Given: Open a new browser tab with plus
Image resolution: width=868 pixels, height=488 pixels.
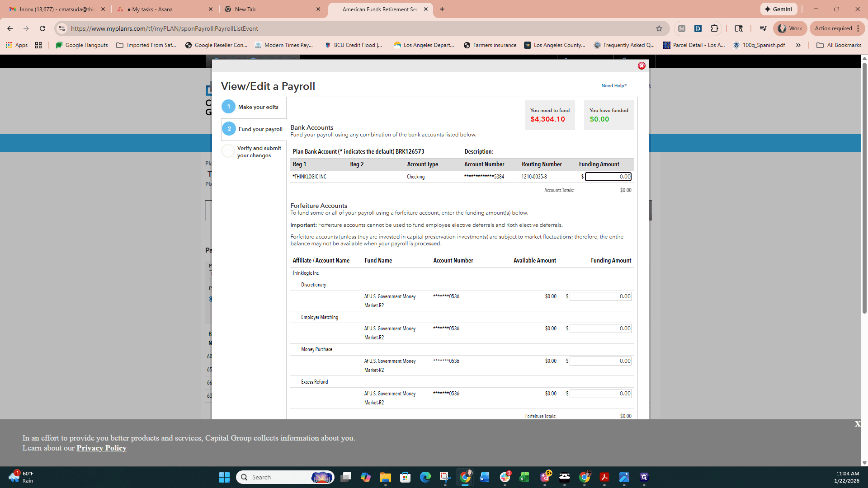Looking at the screenshot, I should [x=442, y=9].
